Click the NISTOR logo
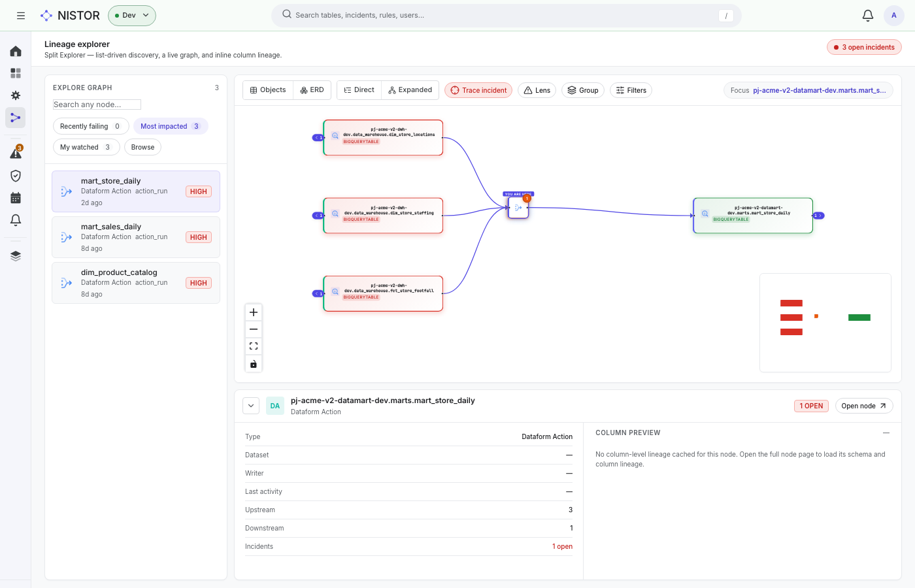The height and width of the screenshot is (588, 915). tap(70, 16)
